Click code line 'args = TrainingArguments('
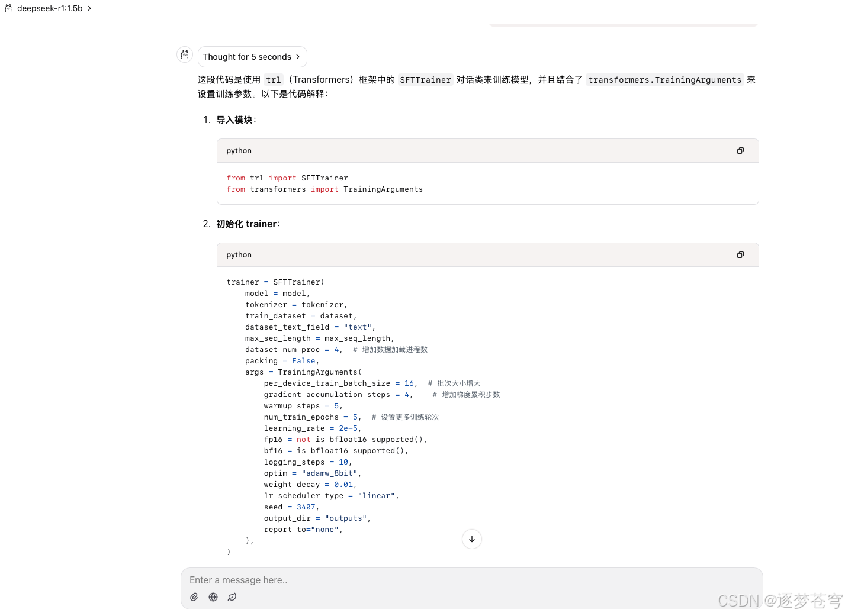This screenshot has width=845, height=616. click(303, 372)
